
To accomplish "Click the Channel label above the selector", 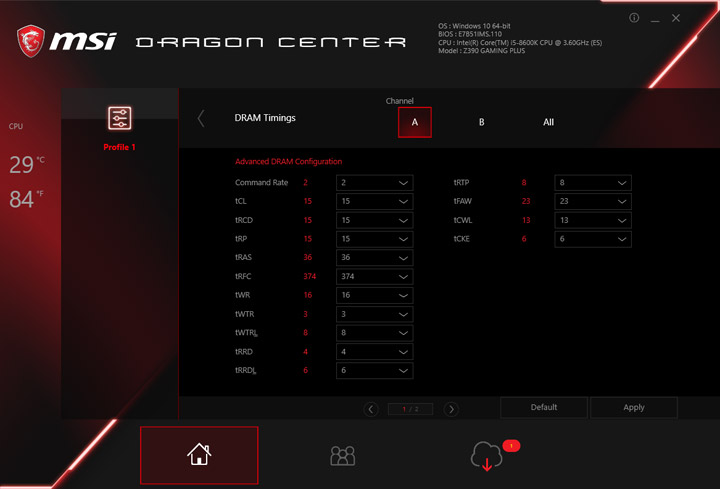I will (399, 101).
